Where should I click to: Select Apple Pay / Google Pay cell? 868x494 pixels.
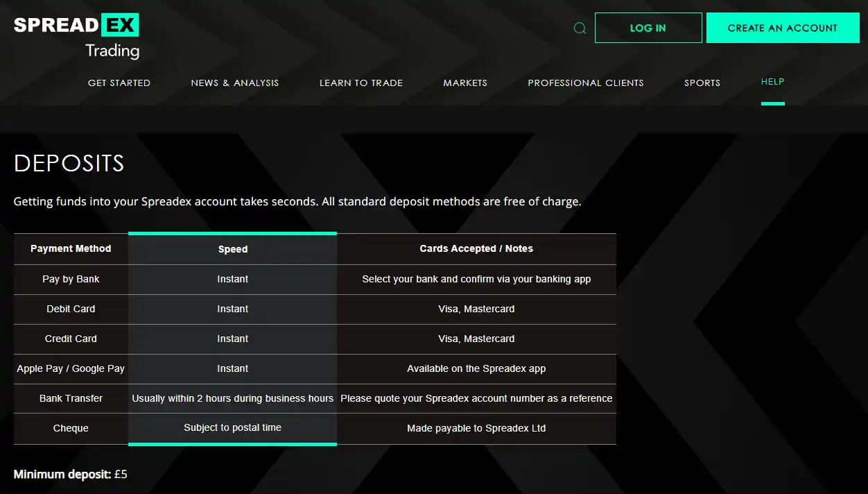[x=71, y=368]
